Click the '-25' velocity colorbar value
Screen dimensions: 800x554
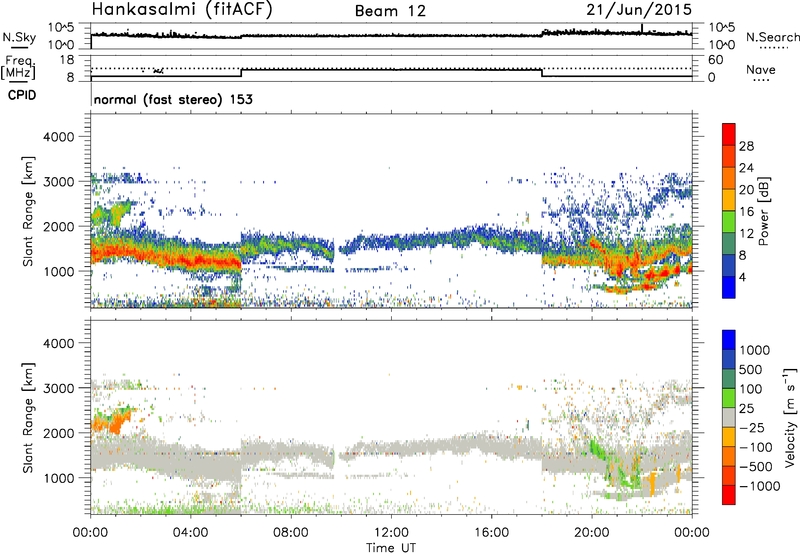(x=753, y=427)
